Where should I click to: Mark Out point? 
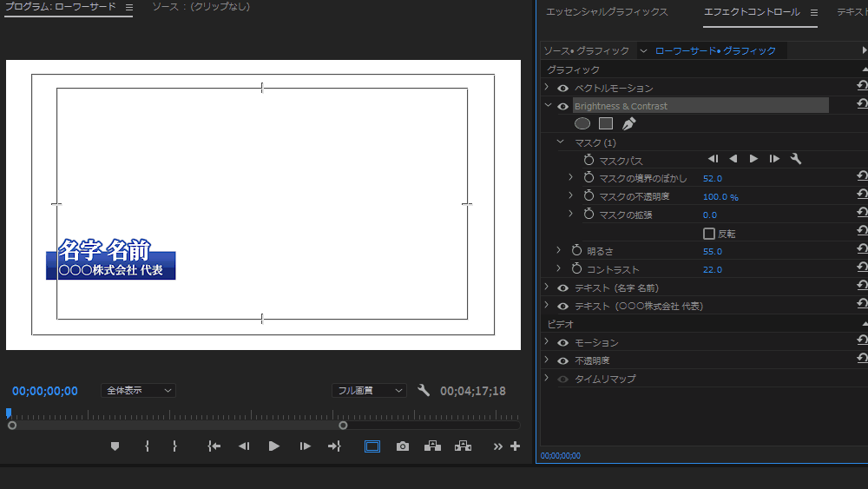(174, 446)
